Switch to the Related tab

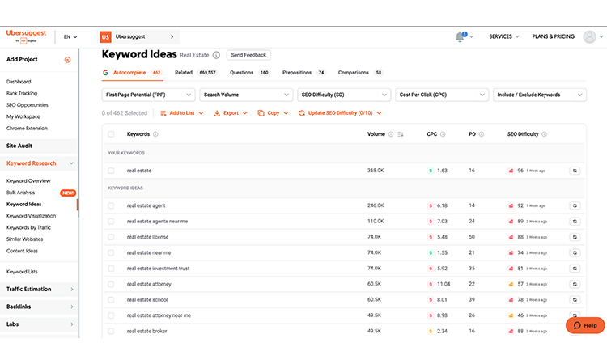(x=196, y=73)
